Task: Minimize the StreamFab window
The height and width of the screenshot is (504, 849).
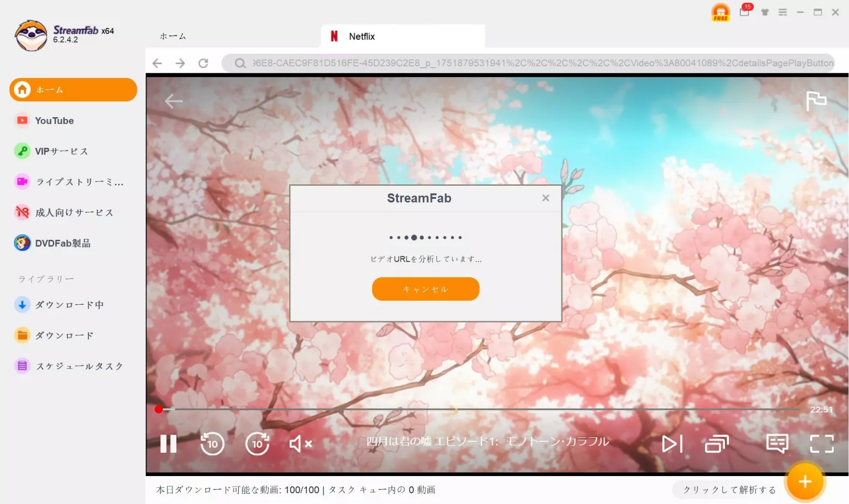Action: tap(800, 12)
